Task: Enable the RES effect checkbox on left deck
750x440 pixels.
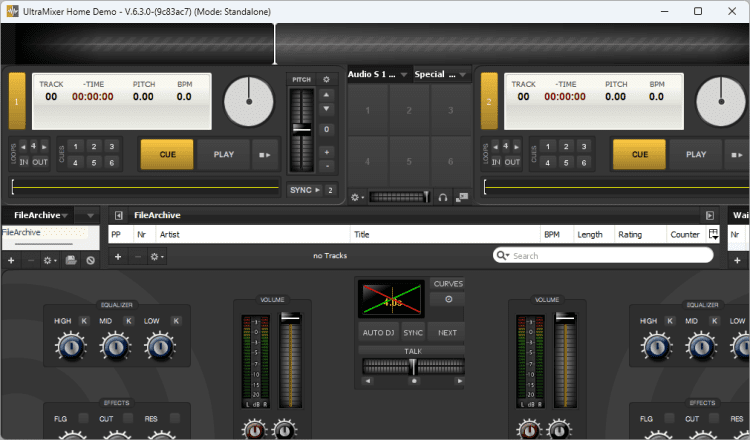Action: [175, 418]
